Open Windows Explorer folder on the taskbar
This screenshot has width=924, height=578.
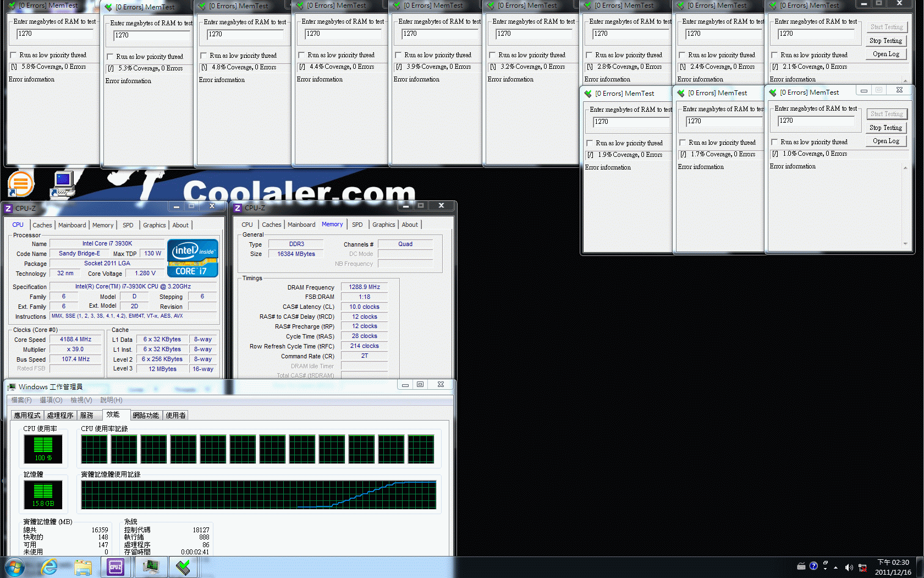(x=83, y=568)
